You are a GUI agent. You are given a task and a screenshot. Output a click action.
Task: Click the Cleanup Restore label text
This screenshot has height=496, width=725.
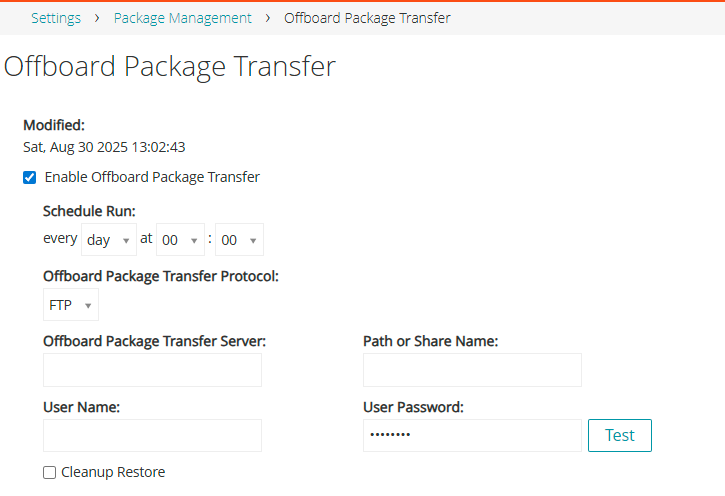[113, 472]
